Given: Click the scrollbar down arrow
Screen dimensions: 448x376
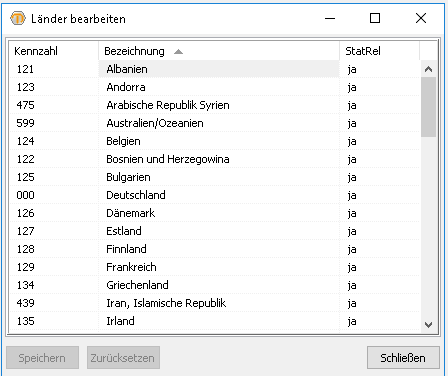Looking at the screenshot, I should 428,324.
